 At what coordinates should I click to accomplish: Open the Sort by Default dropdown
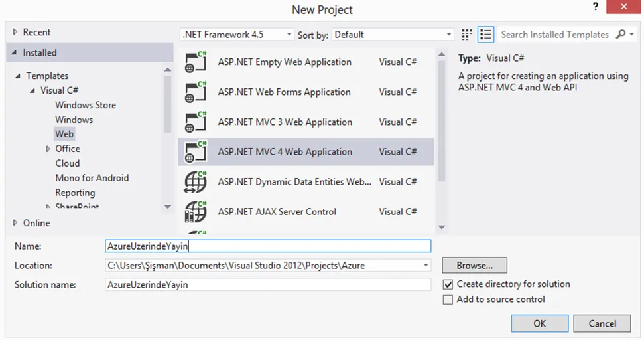[393, 34]
